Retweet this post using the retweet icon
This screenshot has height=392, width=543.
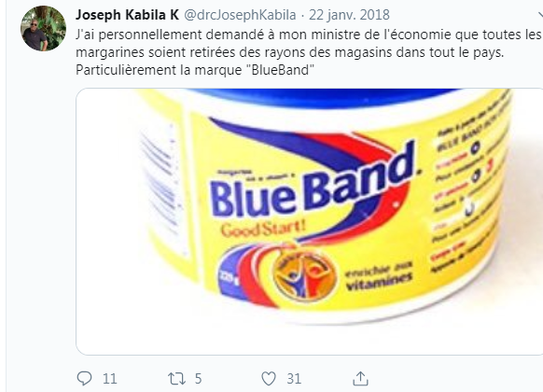point(176,379)
